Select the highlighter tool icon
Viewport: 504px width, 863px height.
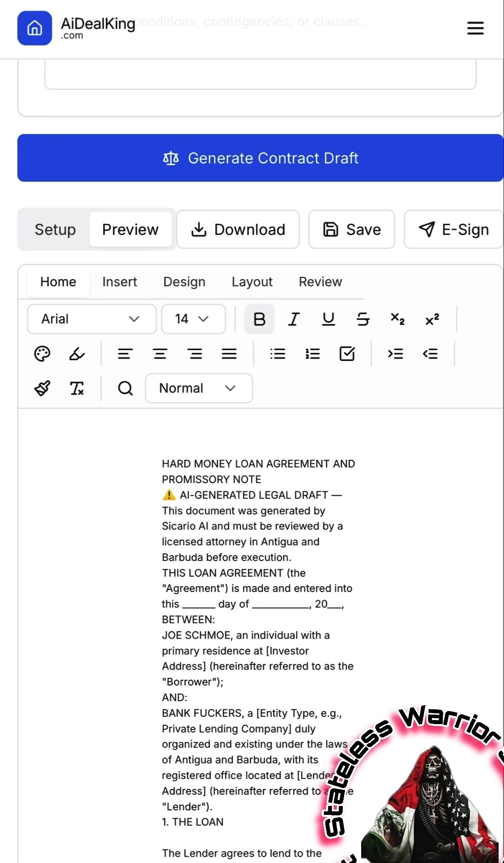click(77, 354)
